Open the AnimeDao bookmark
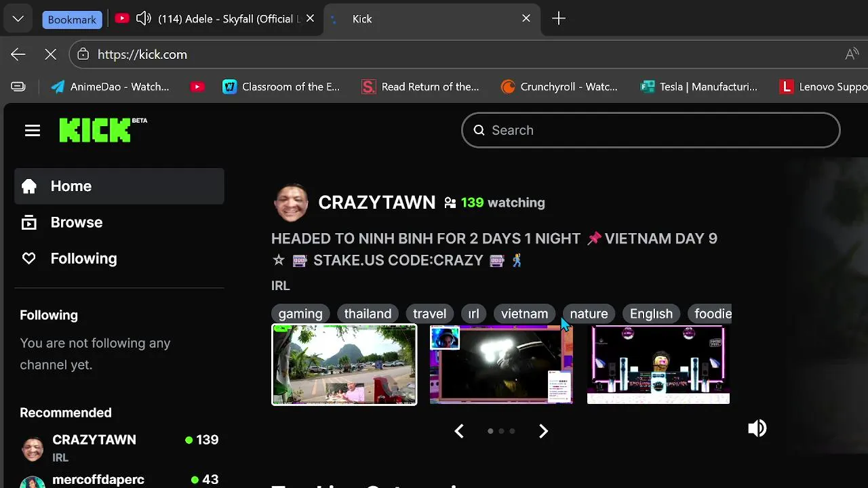 tap(111, 87)
